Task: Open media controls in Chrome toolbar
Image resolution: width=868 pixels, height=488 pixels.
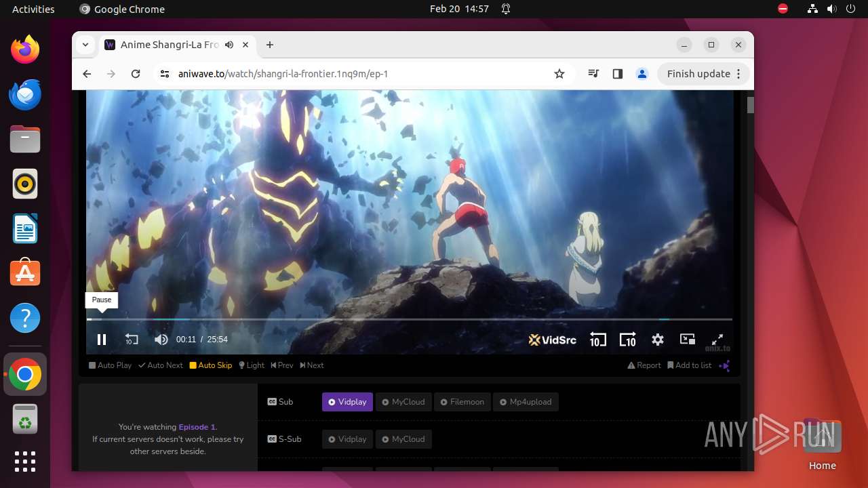Action: click(593, 74)
